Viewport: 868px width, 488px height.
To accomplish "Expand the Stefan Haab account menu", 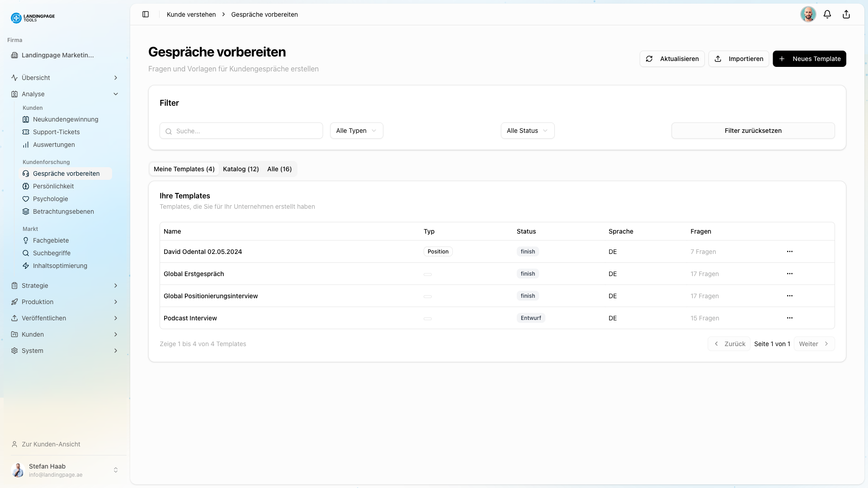I will pyautogui.click(x=116, y=470).
